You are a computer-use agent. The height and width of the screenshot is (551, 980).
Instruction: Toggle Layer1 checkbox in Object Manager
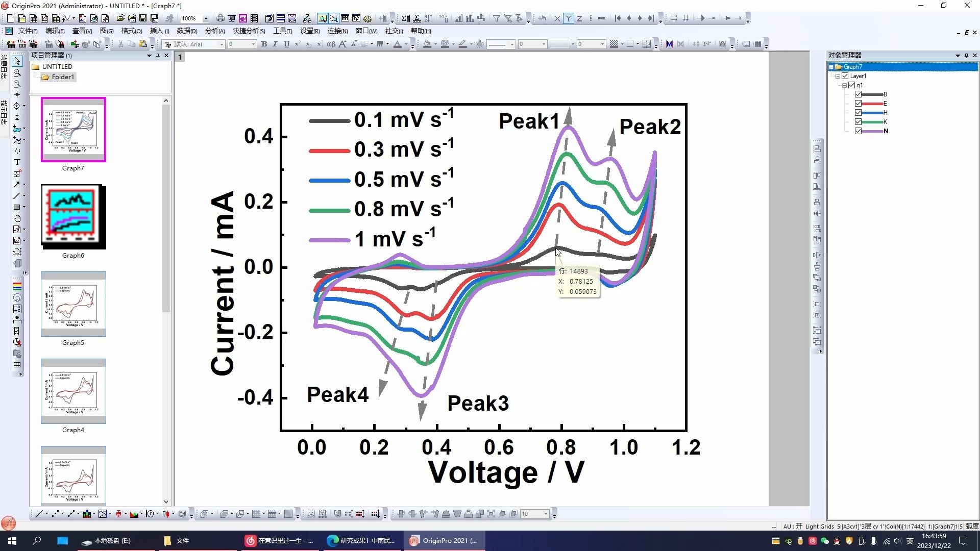point(845,76)
